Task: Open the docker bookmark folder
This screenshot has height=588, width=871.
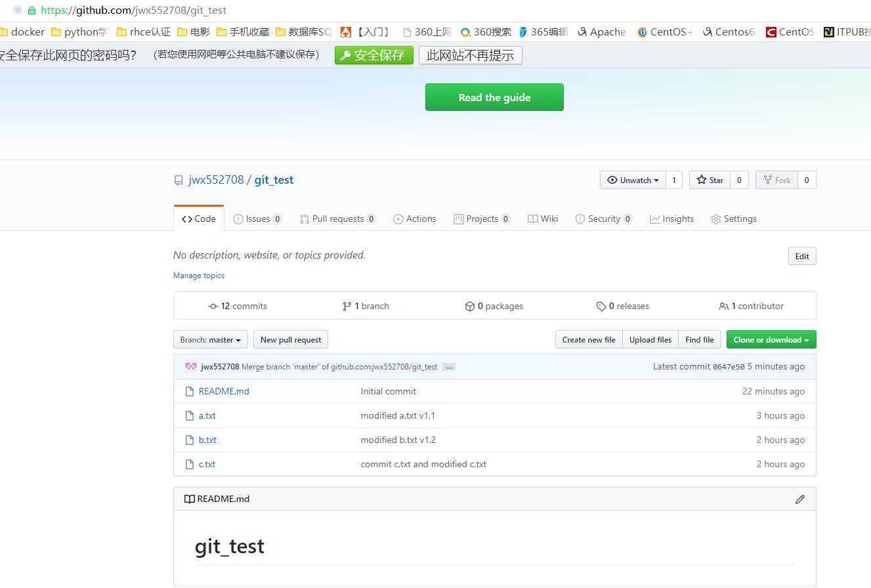Action: [23, 31]
